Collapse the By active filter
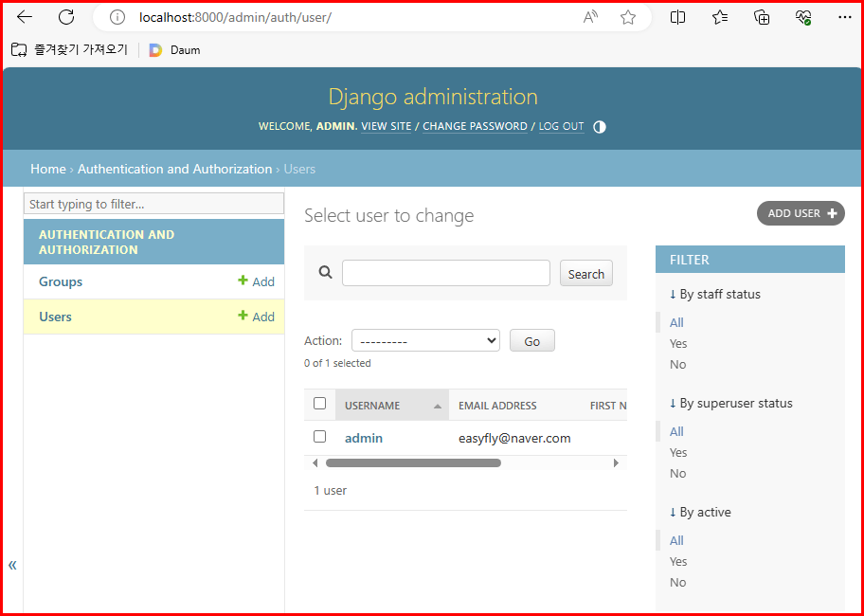The image size is (864, 616). [700, 513]
